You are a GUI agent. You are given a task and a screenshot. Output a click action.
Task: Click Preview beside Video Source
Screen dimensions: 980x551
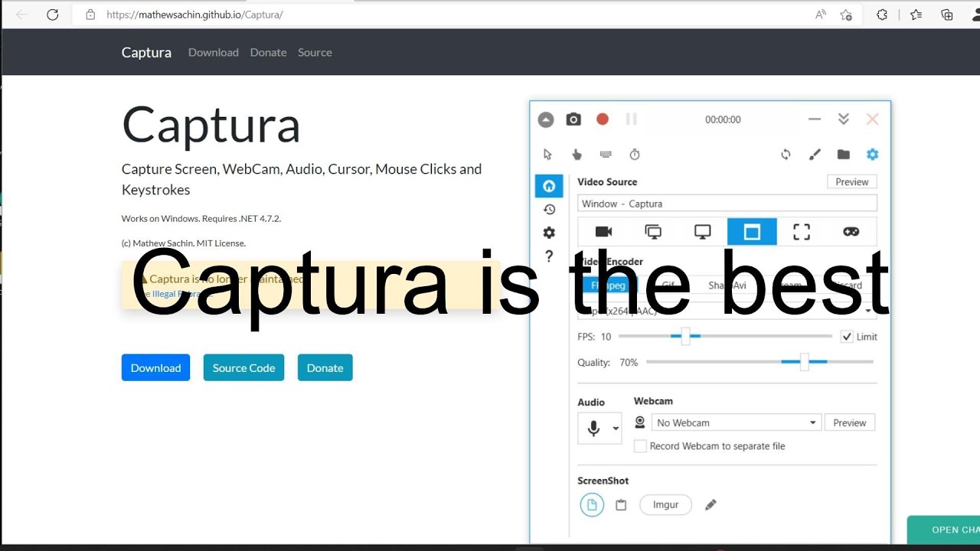(852, 182)
